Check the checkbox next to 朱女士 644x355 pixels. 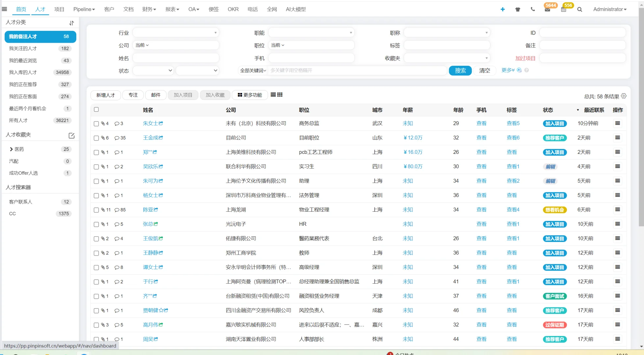point(96,124)
